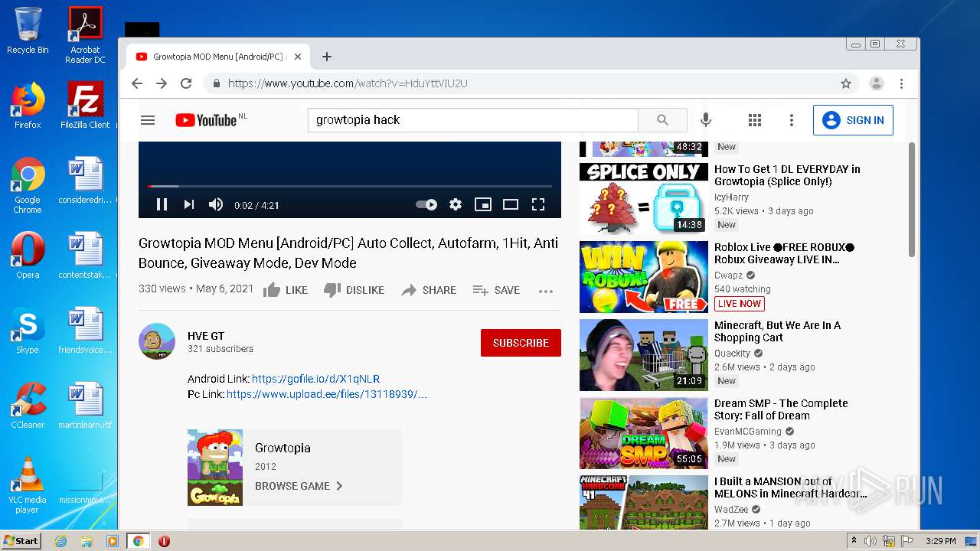Viewport: 980px width, 551px height.
Task: Like the video
Action: coord(285,290)
